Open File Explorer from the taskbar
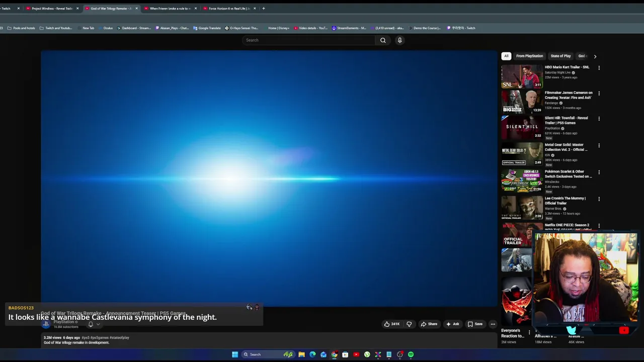 pyautogui.click(x=301, y=354)
